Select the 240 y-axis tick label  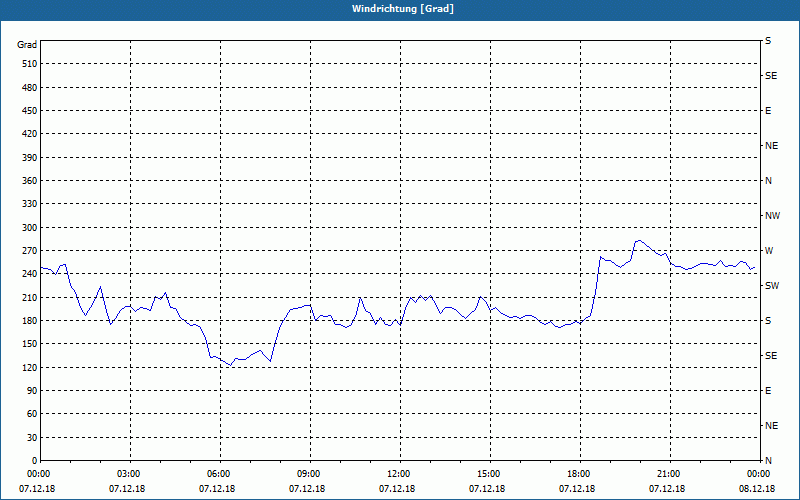(30, 274)
